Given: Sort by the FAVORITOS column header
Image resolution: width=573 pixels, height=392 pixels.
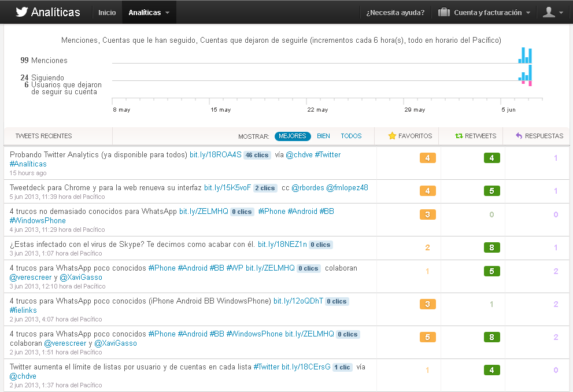Looking at the screenshot, I should (410, 136).
